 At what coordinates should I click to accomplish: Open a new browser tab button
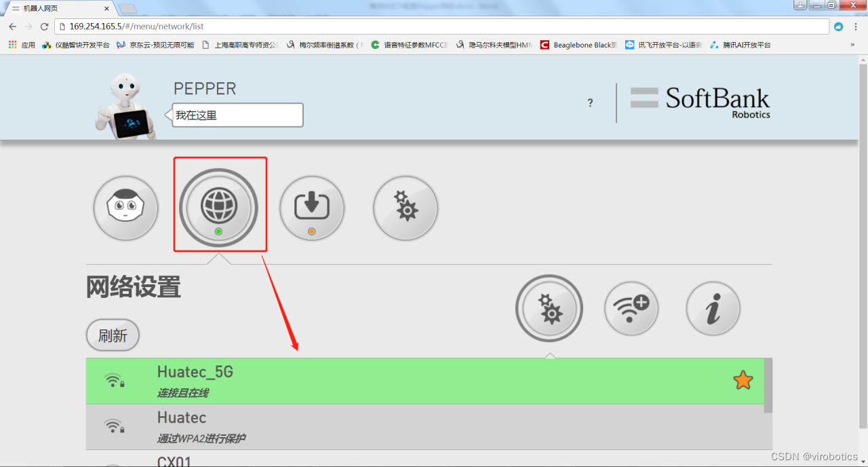coord(127,8)
